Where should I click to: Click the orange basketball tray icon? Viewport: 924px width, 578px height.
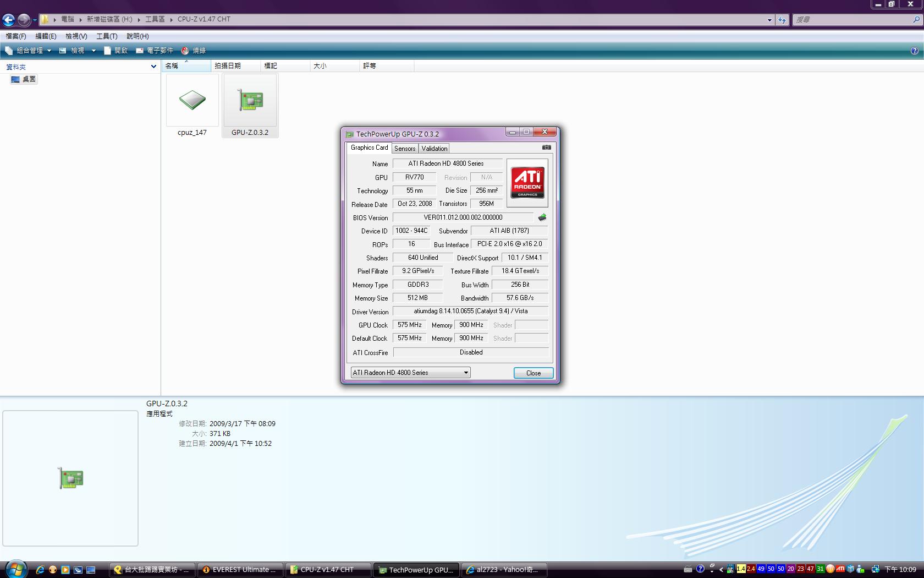coord(831,569)
